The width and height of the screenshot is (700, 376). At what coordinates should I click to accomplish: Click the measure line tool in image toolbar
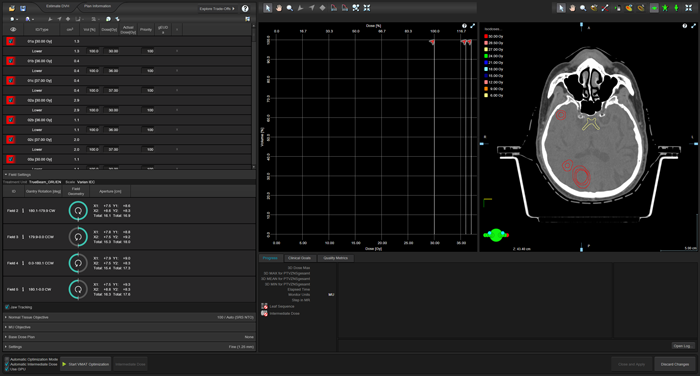pyautogui.click(x=605, y=8)
